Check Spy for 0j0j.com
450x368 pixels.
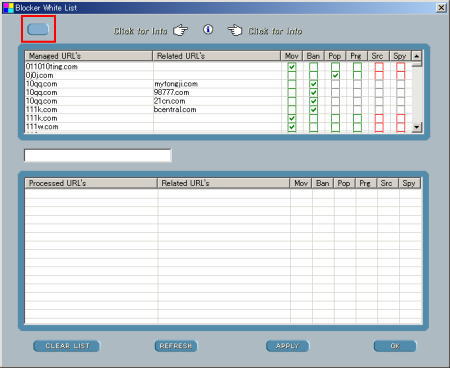coord(401,75)
